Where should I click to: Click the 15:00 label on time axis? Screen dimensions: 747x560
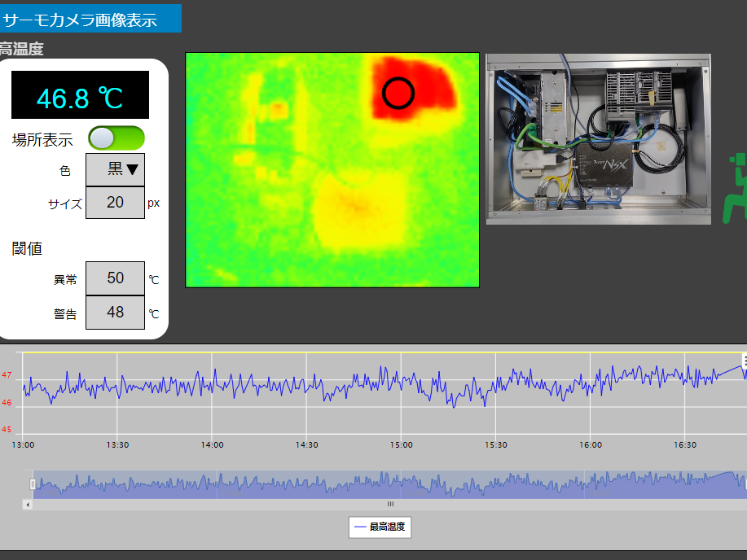pyautogui.click(x=401, y=445)
